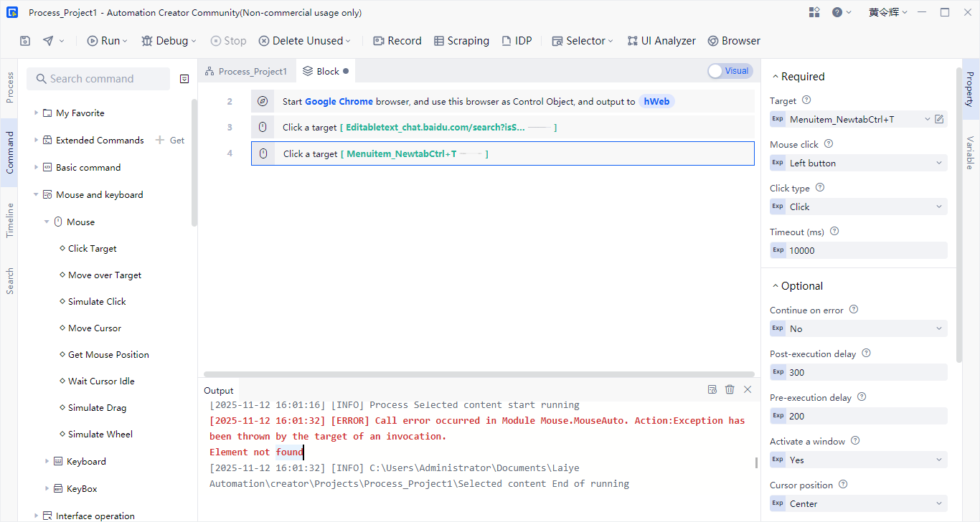Click the Browser toolbar button
The height and width of the screenshot is (522, 980).
[733, 41]
